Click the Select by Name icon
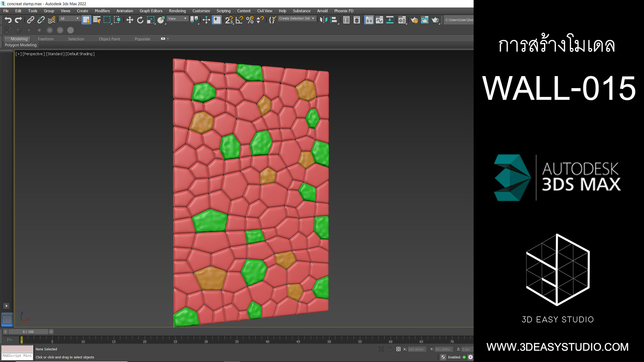Viewport: 644px width, 362px height. tap(97, 20)
